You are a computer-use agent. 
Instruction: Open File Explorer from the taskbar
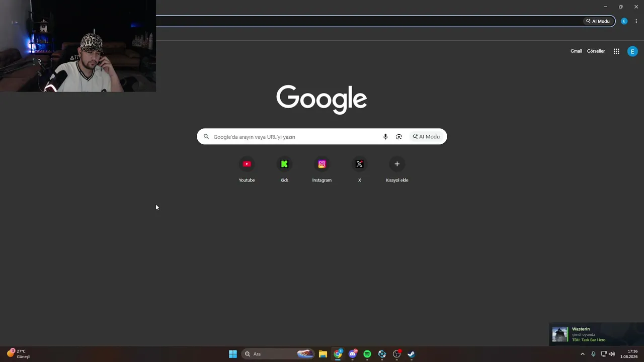point(323,354)
